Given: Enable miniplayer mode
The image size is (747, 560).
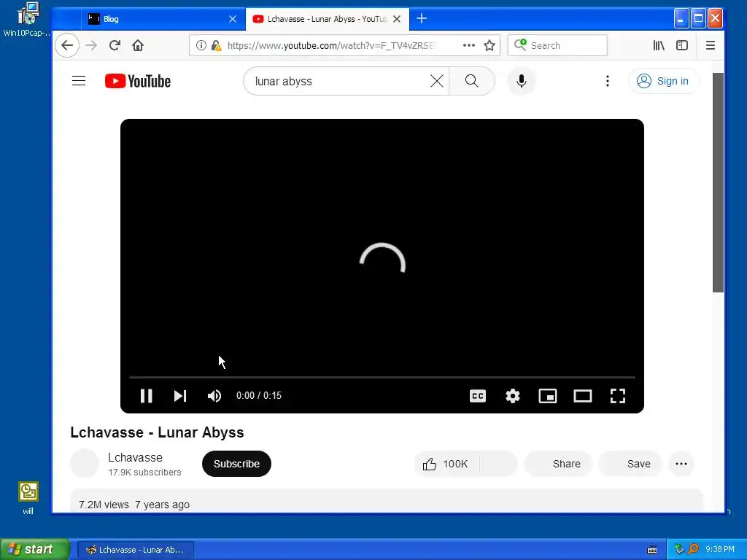Looking at the screenshot, I should coord(547,396).
